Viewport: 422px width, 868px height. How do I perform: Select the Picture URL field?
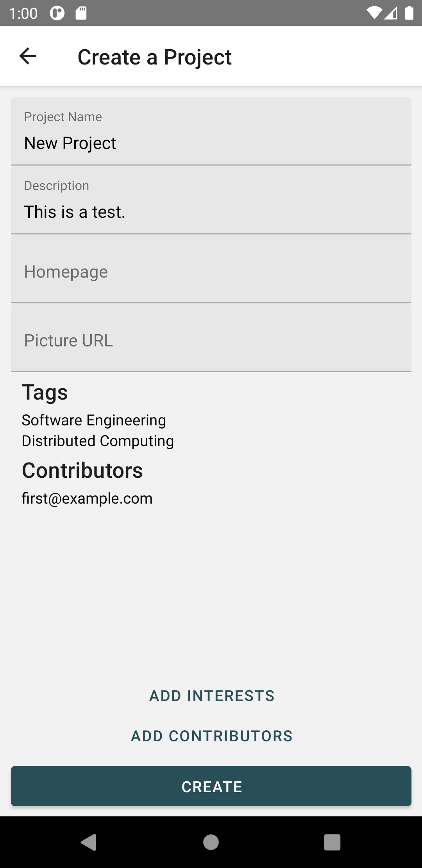(211, 338)
